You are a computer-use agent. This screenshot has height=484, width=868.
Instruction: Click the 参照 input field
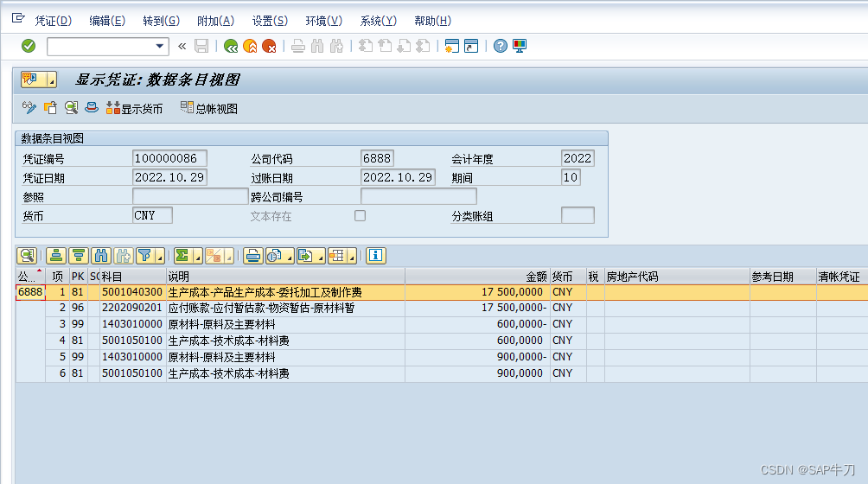point(190,196)
